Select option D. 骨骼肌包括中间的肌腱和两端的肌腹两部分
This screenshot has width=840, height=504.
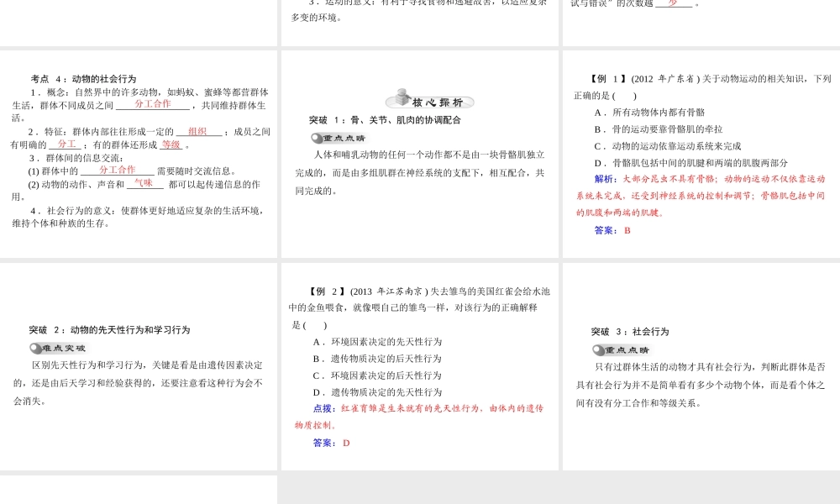pos(691,163)
